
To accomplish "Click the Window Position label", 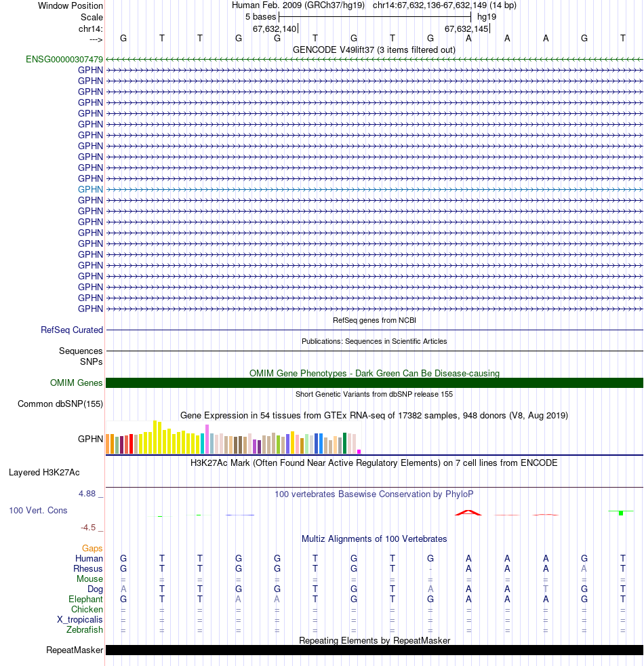I will tap(71, 6).
